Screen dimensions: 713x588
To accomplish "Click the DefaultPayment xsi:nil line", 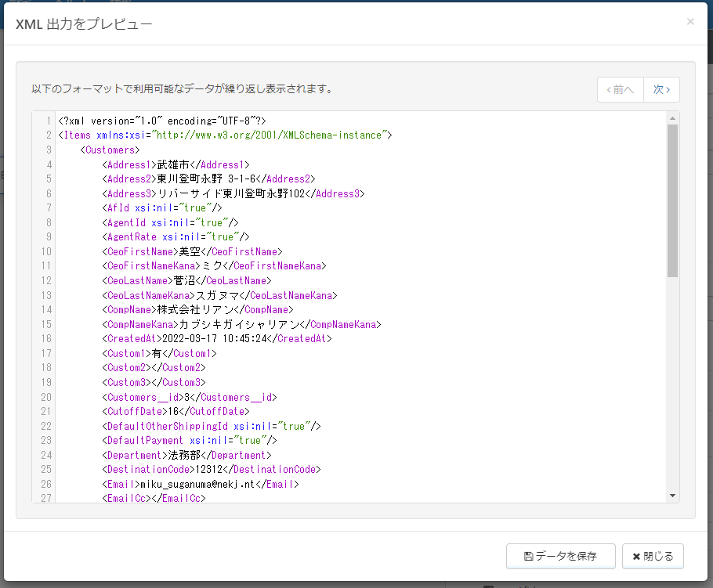I will coord(190,440).
